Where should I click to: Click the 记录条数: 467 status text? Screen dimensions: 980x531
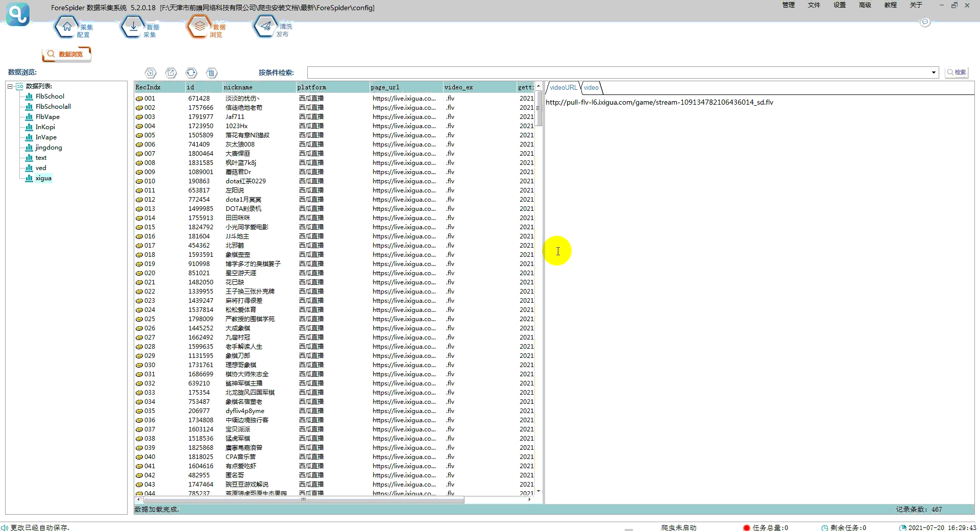[x=919, y=510]
